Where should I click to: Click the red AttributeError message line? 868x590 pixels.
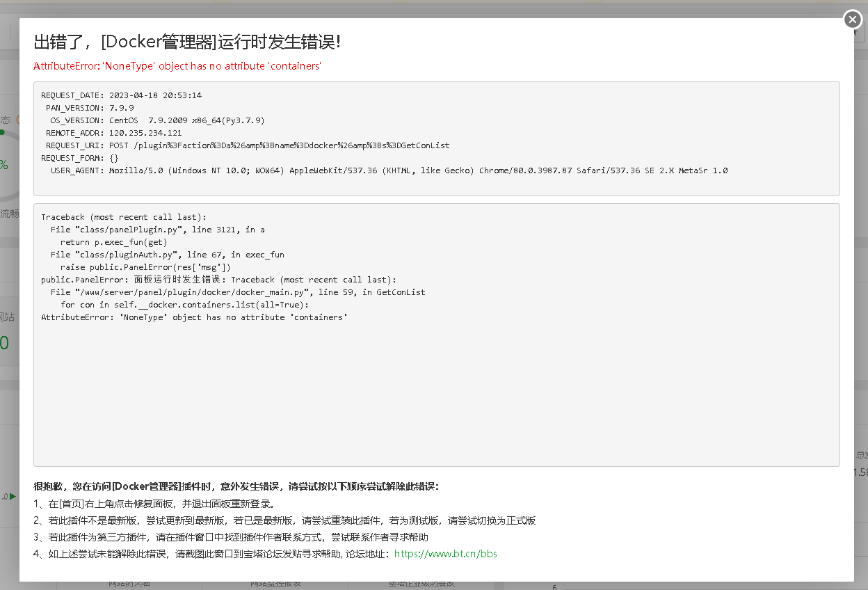pos(177,66)
